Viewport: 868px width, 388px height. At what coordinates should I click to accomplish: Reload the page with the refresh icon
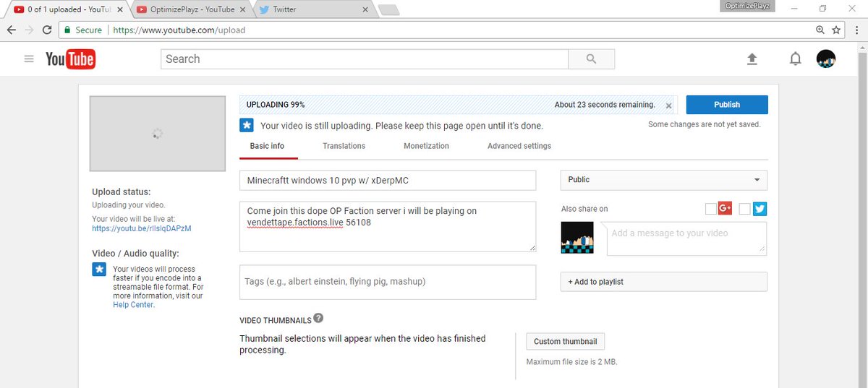click(47, 30)
